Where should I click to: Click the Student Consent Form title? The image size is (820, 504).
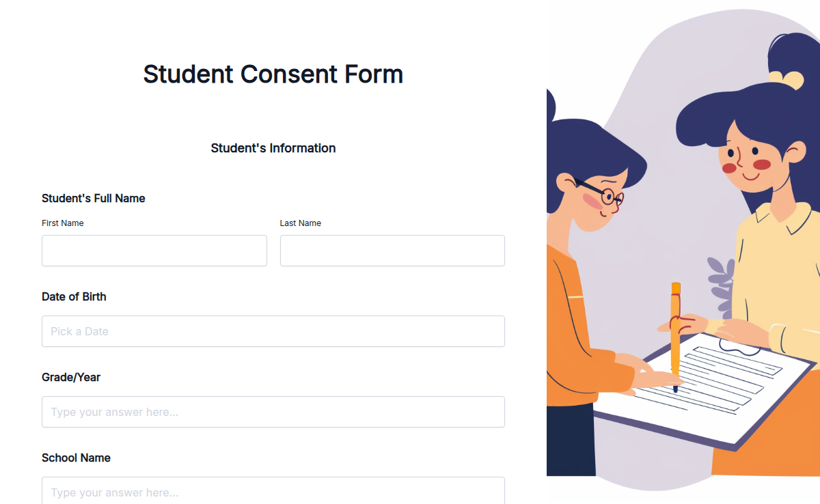[x=273, y=74]
